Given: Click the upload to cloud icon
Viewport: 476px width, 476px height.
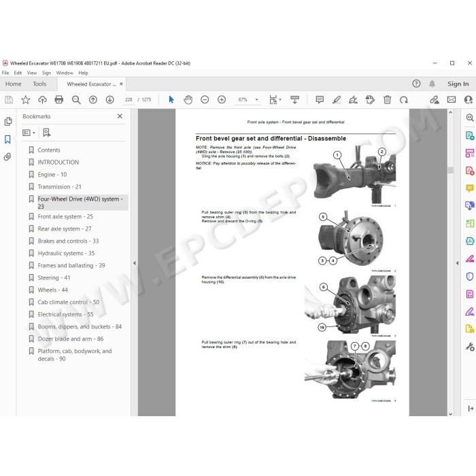Looking at the screenshot, I should pyautogui.click(x=42, y=99).
